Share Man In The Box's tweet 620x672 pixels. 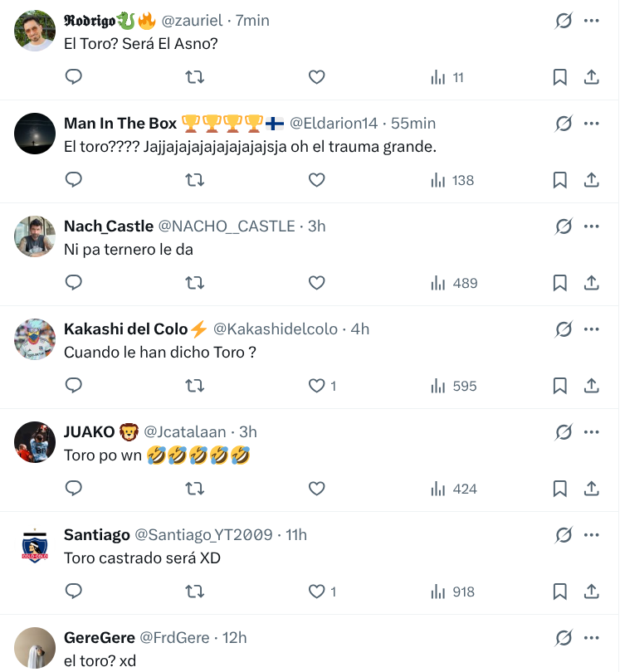click(x=592, y=180)
